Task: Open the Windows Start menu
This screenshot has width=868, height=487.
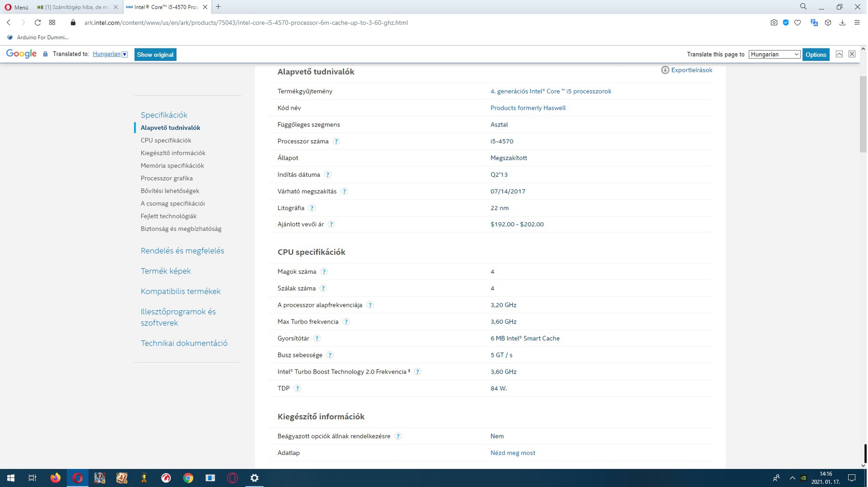Action: [11, 478]
